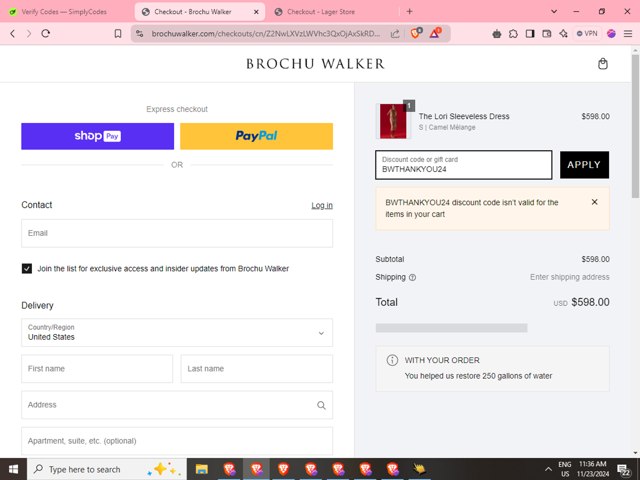Click the discount code input field

pos(464,164)
